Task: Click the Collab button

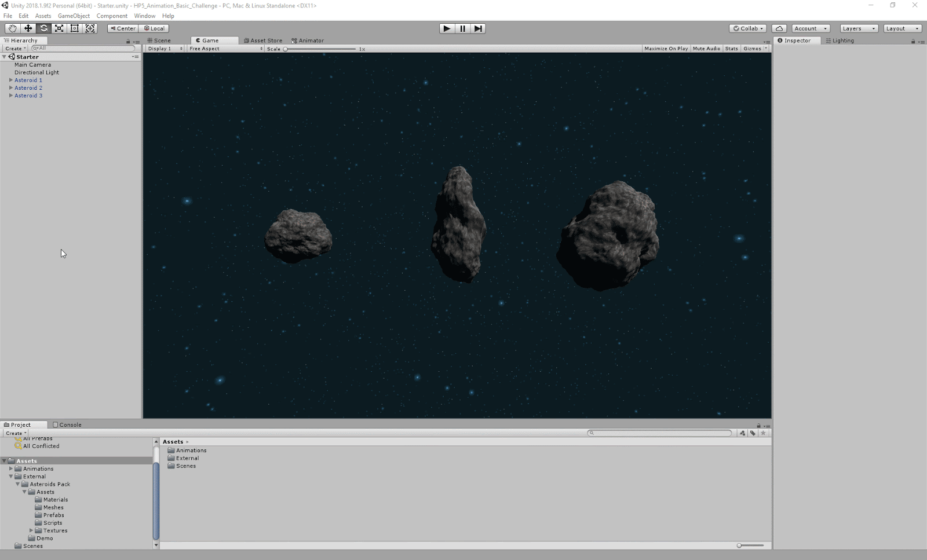Action: click(748, 28)
